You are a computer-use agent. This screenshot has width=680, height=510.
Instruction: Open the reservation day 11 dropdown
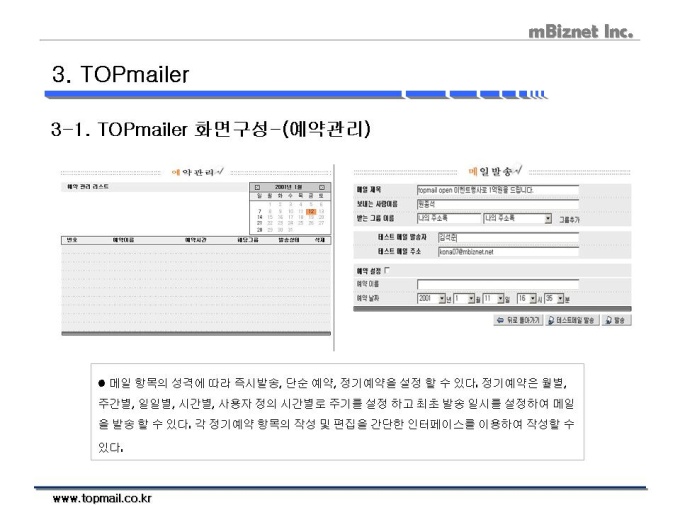(x=494, y=299)
